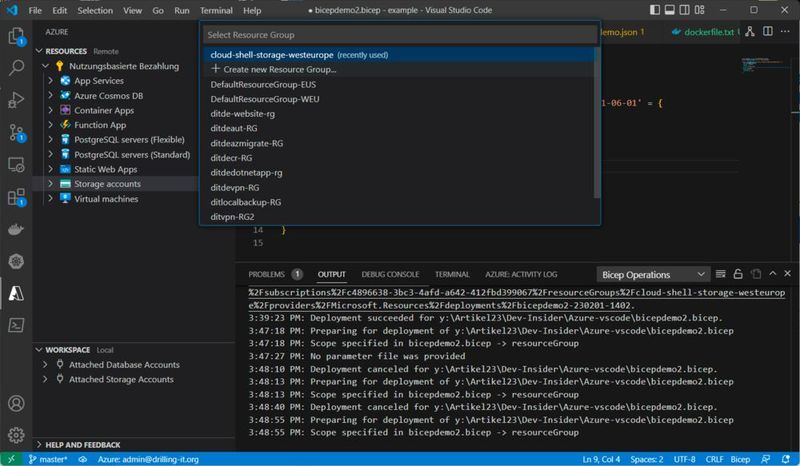Maximize the bottom panel

(x=772, y=274)
